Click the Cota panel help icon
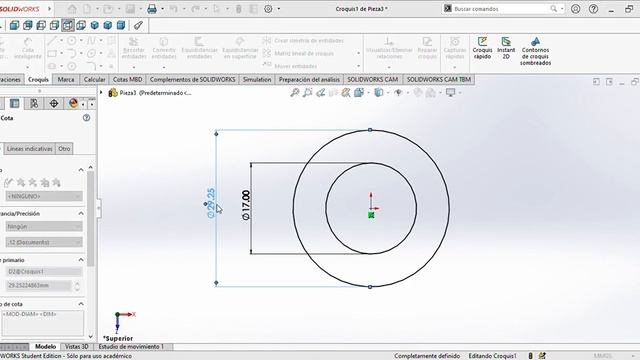Screen dimensions: 640x360 point(87,118)
